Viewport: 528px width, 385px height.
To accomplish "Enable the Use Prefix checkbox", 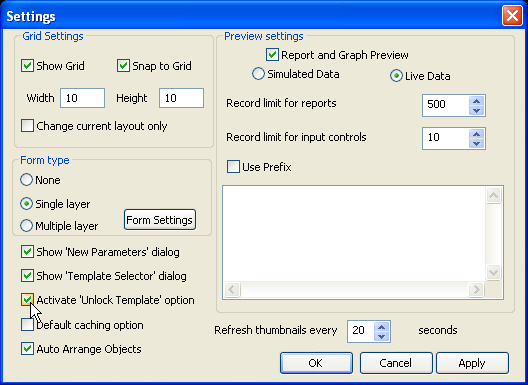I will pyautogui.click(x=233, y=167).
